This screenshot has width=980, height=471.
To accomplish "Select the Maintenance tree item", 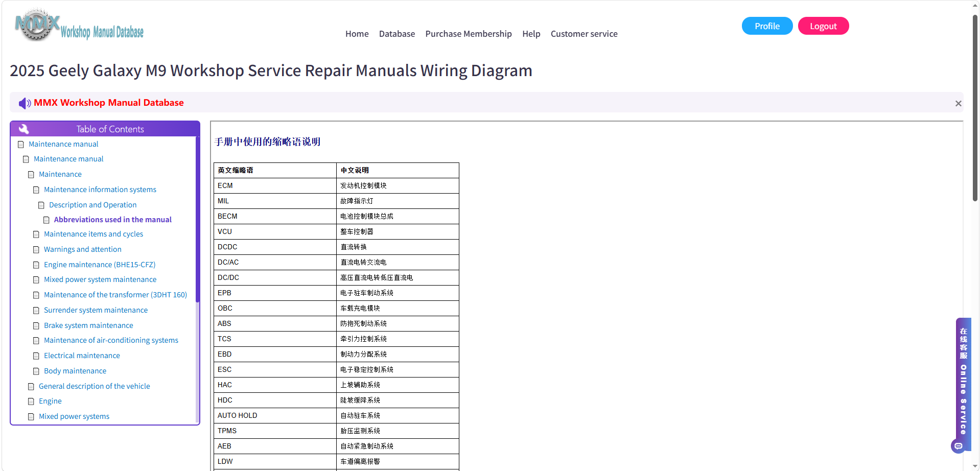I will click(60, 174).
